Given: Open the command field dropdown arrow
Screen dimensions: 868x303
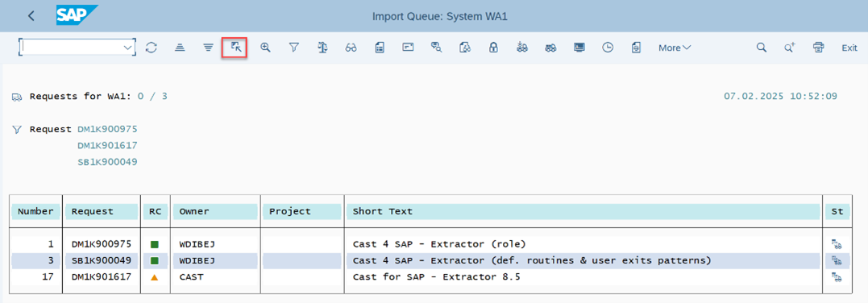Looking at the screenshot, I should coord(129,48).
